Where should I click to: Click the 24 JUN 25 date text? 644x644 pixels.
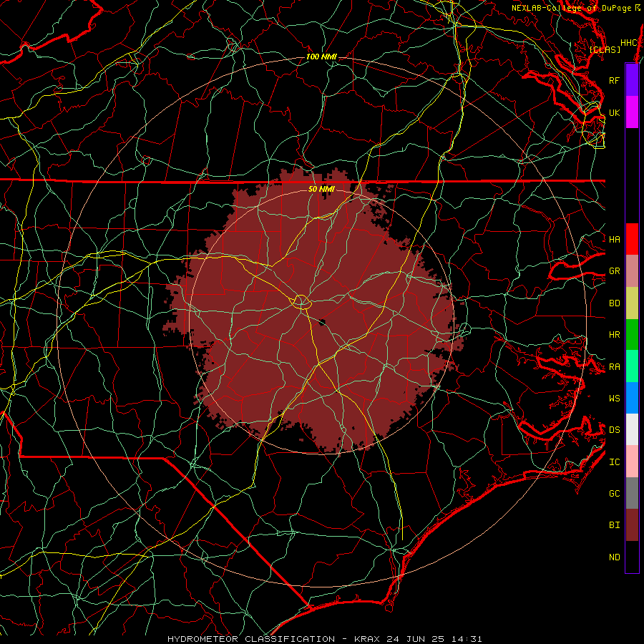(414, 639)
